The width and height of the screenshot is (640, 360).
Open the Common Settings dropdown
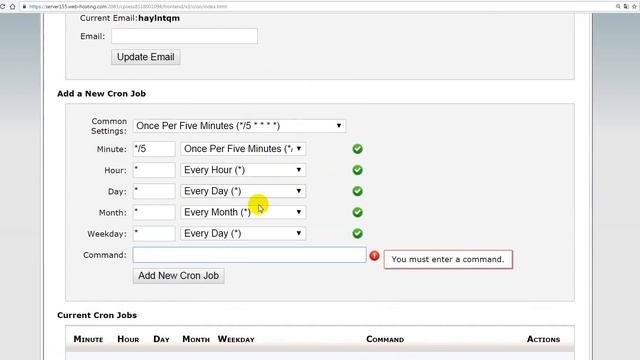click(239, 126)
